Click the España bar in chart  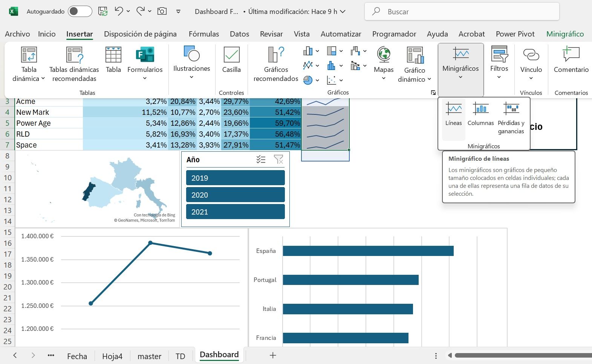coord(368,251)
